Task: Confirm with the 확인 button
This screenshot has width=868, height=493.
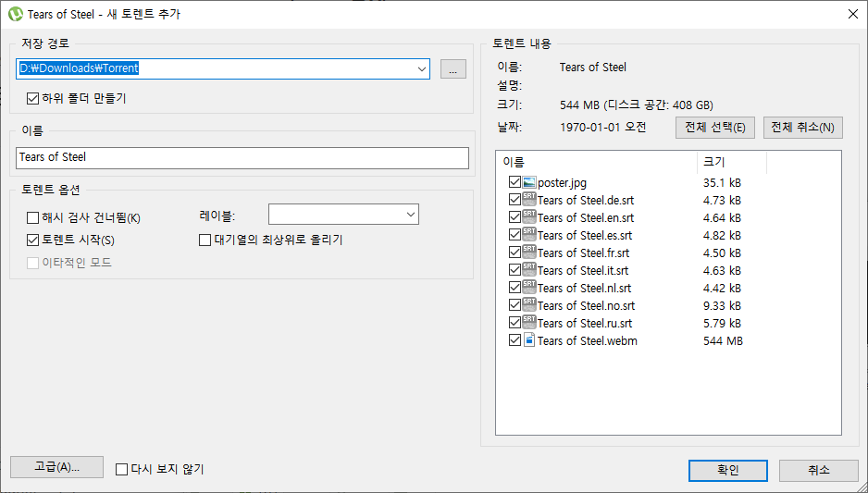Action: click(728, 470)
